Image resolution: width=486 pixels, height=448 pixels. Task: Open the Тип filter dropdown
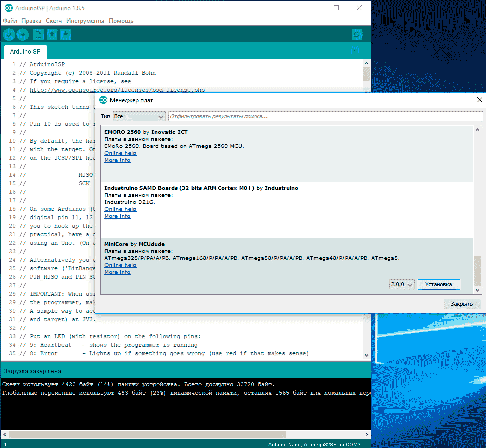click(139, 116)
